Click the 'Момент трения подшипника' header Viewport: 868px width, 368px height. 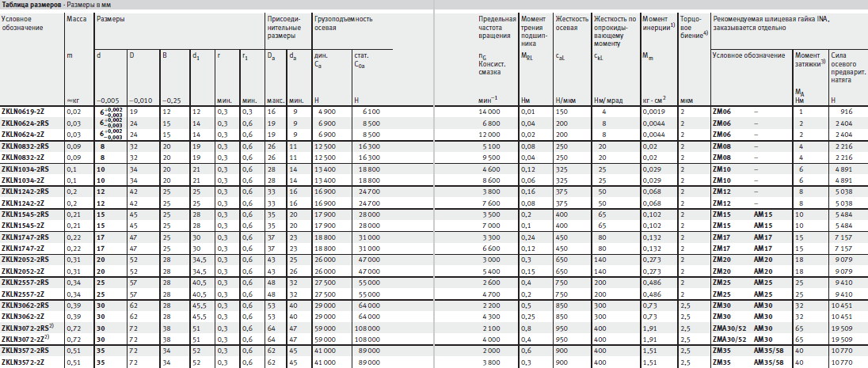point(533,31)
